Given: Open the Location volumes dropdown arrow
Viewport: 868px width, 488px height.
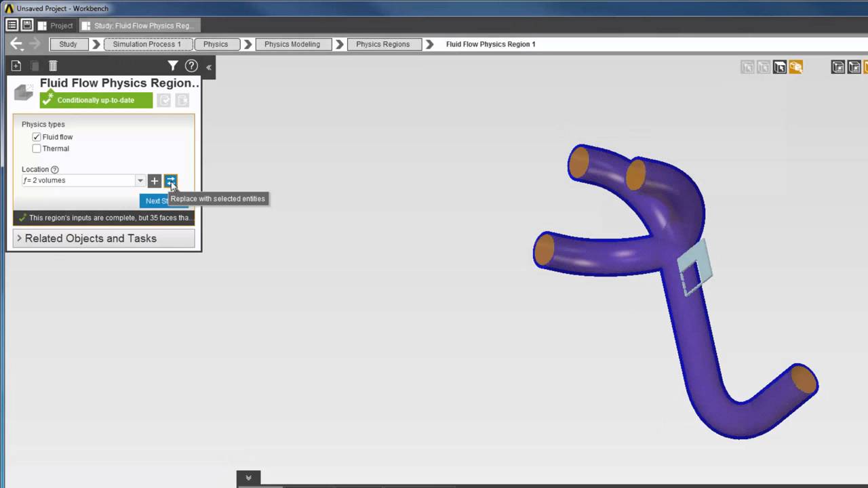Looking at the screenshot, I should click(x=140, y=181).
